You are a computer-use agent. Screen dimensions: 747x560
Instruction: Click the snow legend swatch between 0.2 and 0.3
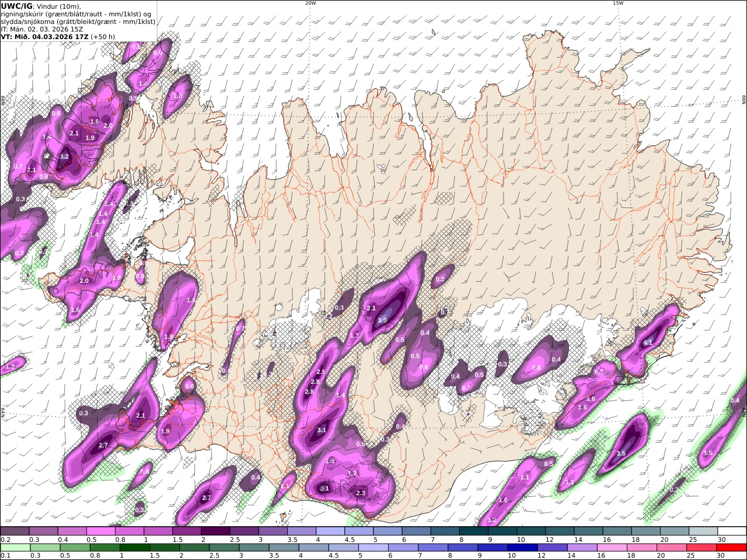tap(15, 531)
